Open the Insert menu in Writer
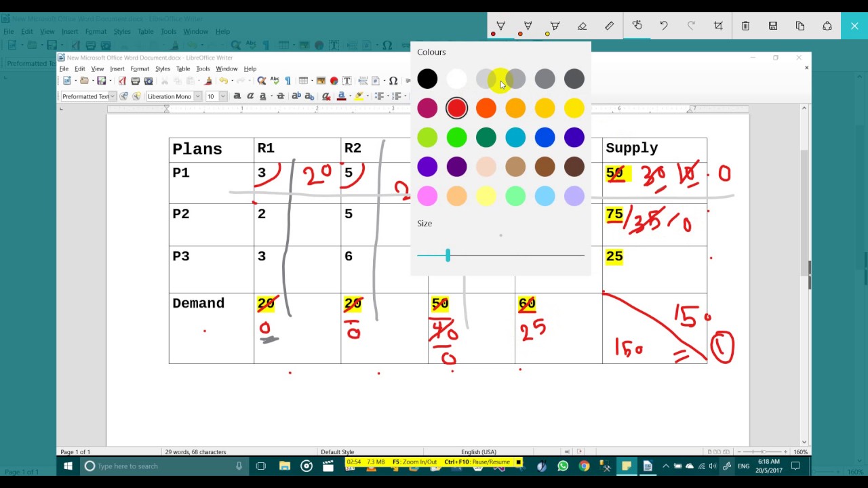 click(x=117, y=68)
